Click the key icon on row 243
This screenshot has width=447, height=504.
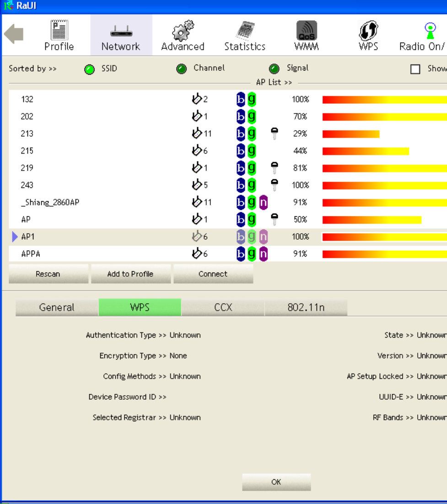[x=275, y=185]
